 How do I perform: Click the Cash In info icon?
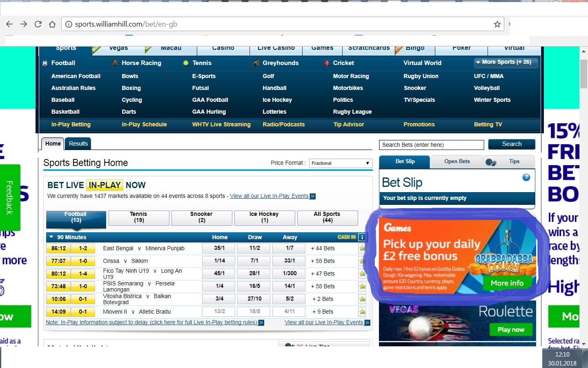362,237
